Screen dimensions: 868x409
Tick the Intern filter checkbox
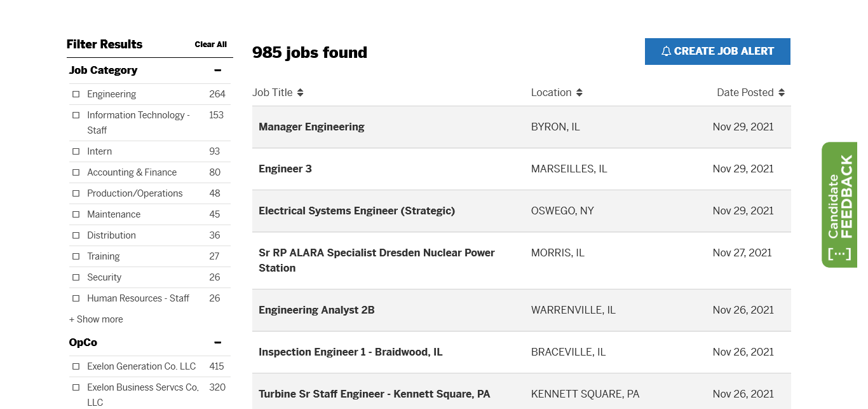click(x=76, y=151)
